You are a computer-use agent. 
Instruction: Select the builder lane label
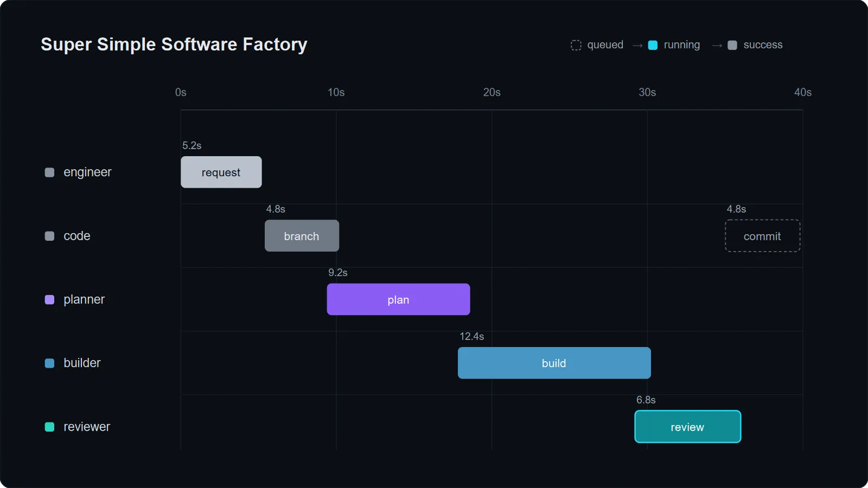(82, 363)
